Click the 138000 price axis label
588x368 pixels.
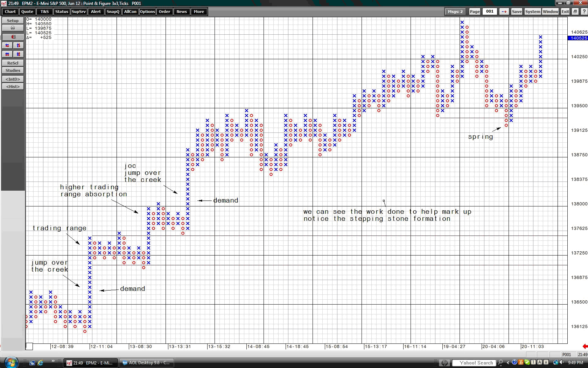579,204
